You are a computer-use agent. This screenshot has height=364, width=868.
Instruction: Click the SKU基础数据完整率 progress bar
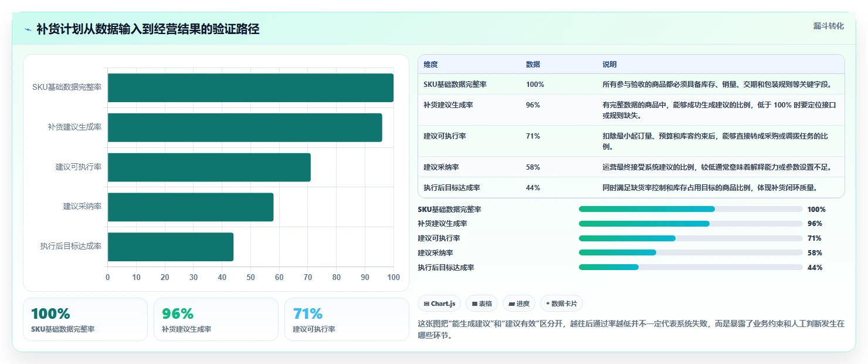click(690, 209)
